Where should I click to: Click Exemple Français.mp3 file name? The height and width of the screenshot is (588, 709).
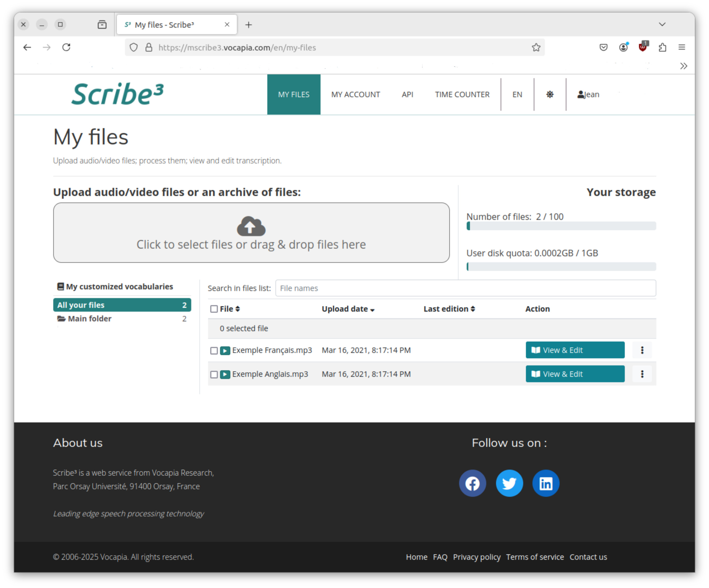272,350
